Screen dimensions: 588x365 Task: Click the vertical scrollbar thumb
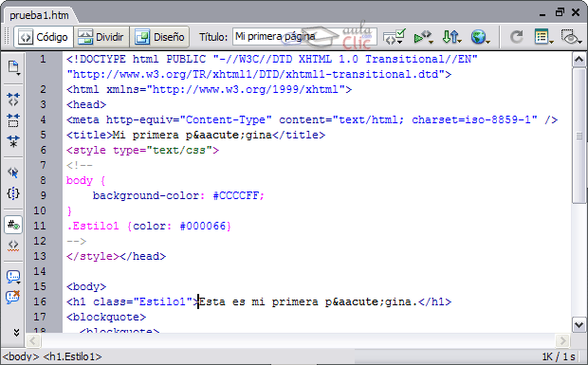click(579, 136)
